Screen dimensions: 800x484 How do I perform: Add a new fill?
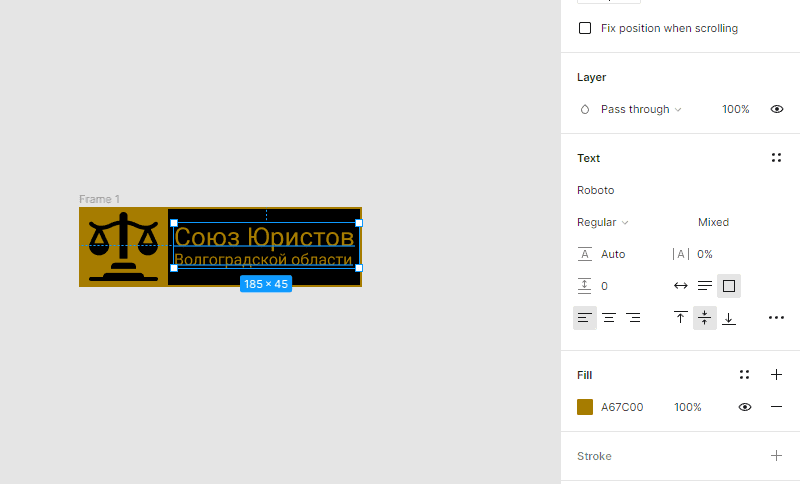(x=776, y=375)
